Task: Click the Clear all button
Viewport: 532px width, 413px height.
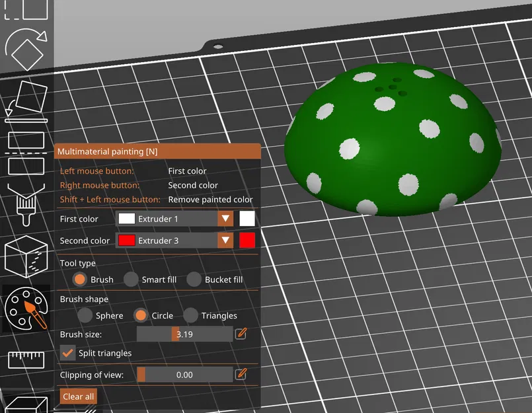Action: tap(79, 396)
